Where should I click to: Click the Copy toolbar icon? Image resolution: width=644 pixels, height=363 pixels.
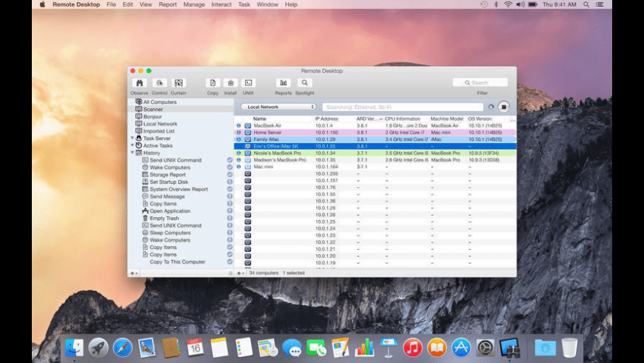point(212,83)
